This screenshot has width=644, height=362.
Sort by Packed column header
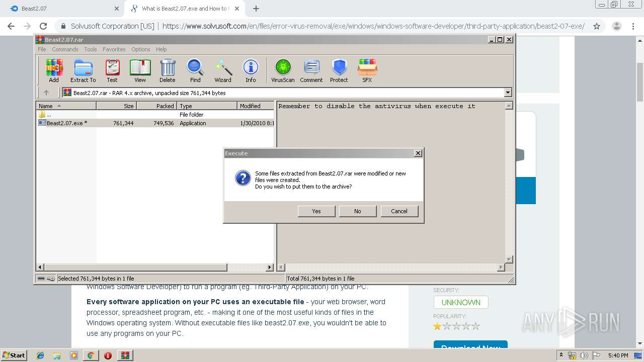pos(156,106)
